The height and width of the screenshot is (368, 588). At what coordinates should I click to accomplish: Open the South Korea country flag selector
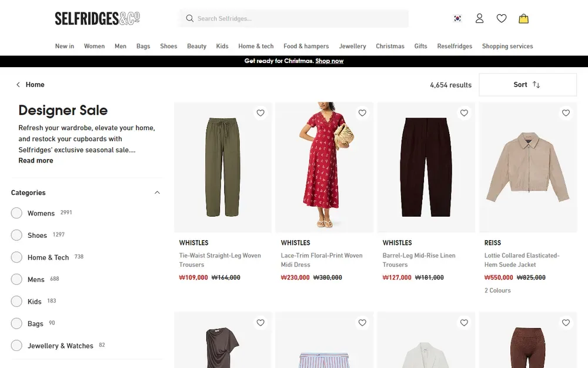click(x=457, y=18)
